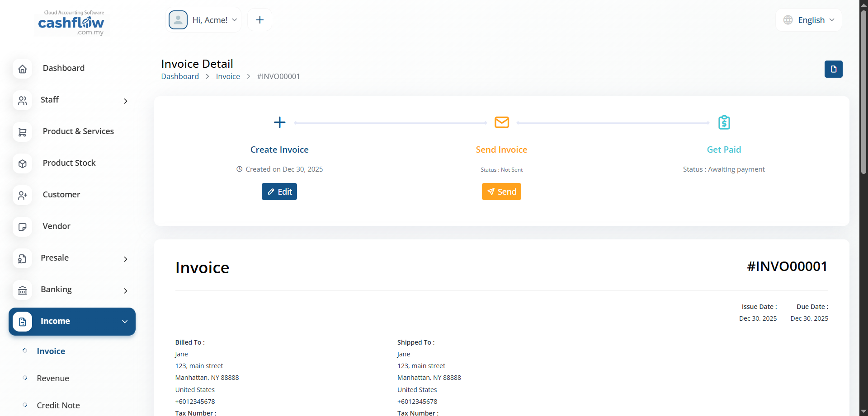Select the Banking briefcase icon

[23, 290]
